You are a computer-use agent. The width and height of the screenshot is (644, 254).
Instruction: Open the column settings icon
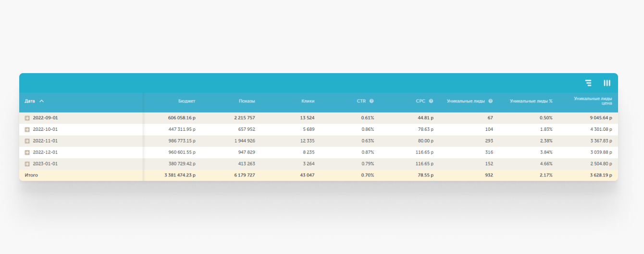coord(607,83)
